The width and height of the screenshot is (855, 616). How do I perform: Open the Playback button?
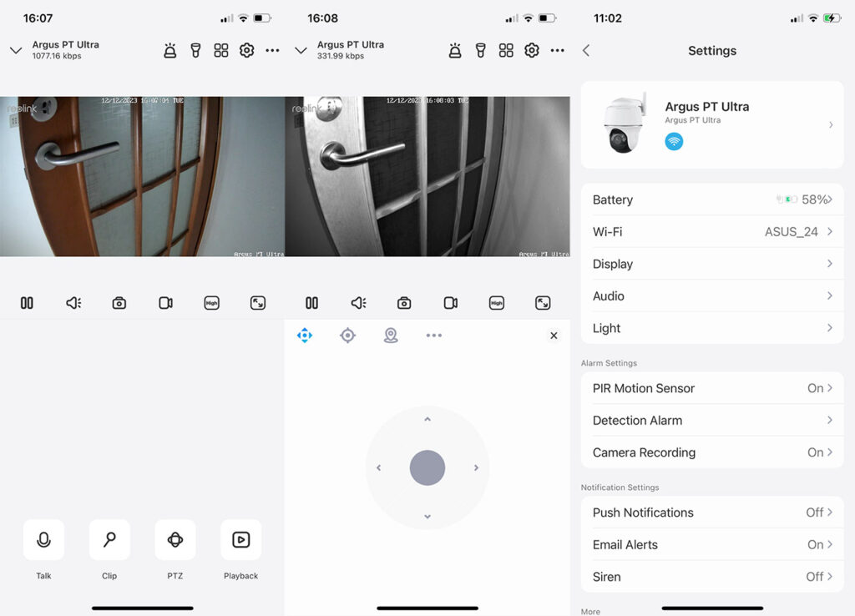click(241, 540)
